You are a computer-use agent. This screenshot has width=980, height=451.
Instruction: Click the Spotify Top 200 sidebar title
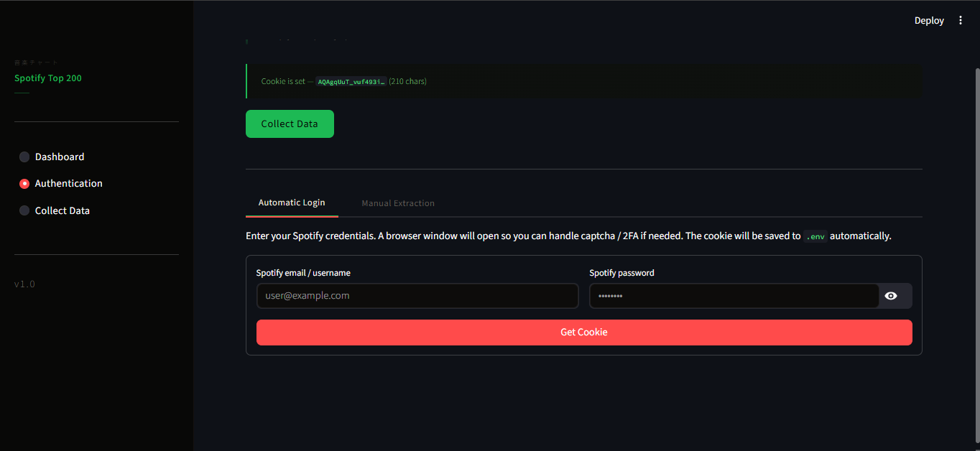pyautogui.click(x=48, y=78)
